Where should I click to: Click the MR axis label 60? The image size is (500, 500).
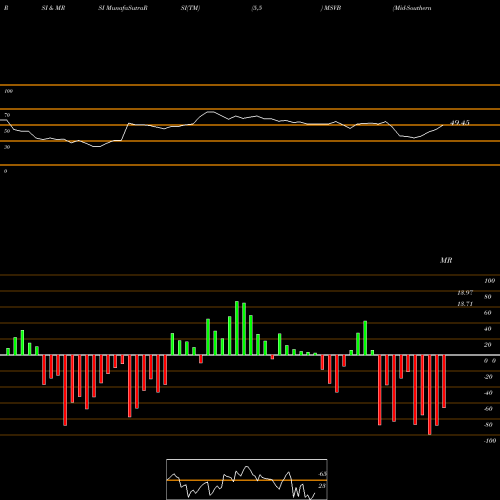(488, 313)
